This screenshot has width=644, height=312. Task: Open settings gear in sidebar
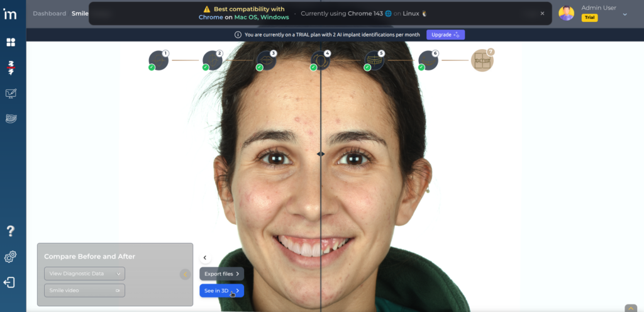tap(11, 257)
